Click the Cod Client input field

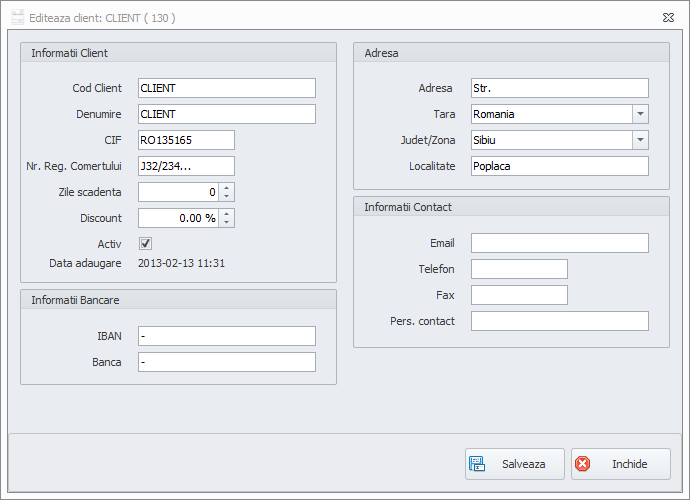(x=226, y=88)
